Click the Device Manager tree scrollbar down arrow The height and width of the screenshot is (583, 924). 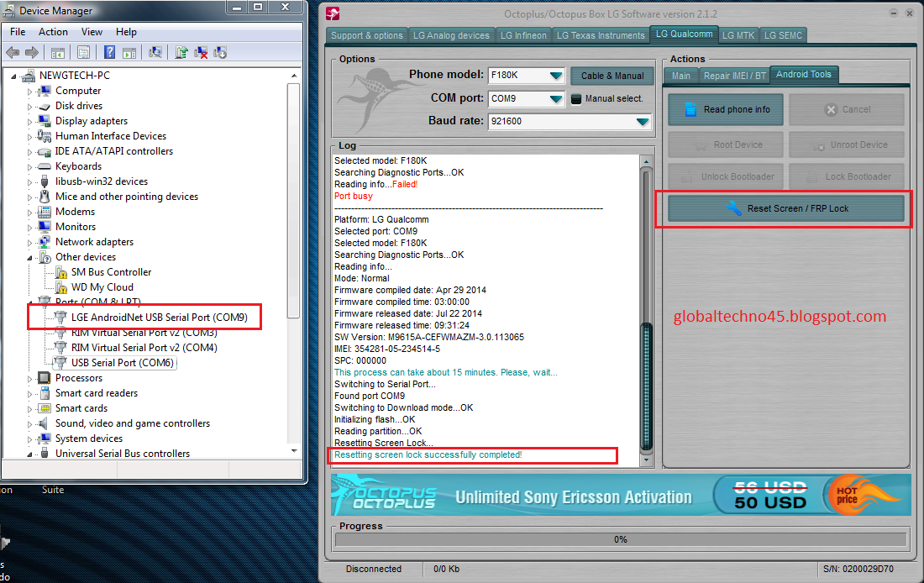click(x=293, y=452)
